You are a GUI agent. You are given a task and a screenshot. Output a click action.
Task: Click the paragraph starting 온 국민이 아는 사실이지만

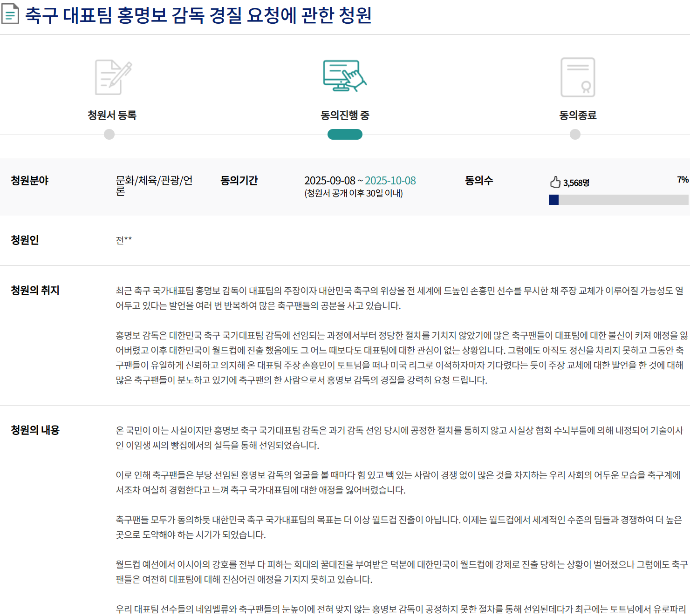tap(400, 438)
